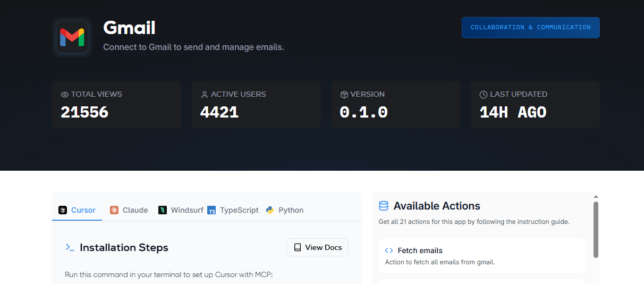Image resolution: width=644 pixels, height=284 pixels.
Task: Click the Gmail heading title
Action: [129, 28]
